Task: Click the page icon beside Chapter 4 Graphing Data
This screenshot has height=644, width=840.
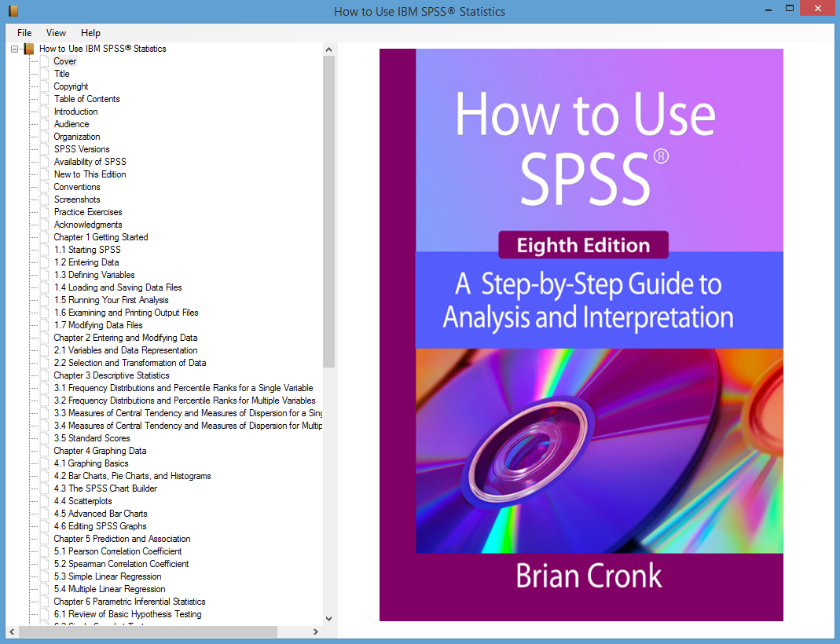Action: point(45,451)
